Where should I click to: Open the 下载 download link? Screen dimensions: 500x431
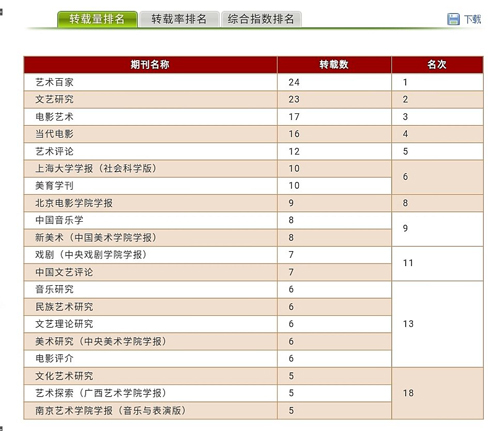(472, 19)
